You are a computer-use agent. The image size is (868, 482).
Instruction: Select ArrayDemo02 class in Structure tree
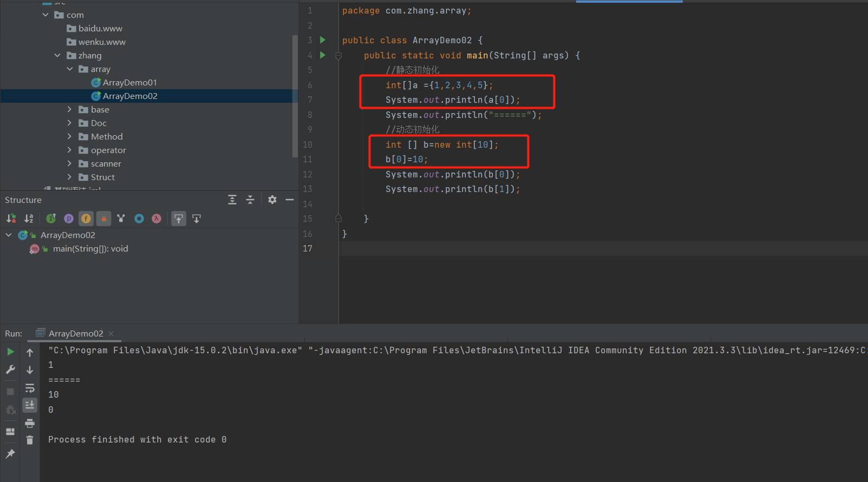point(68,235)
